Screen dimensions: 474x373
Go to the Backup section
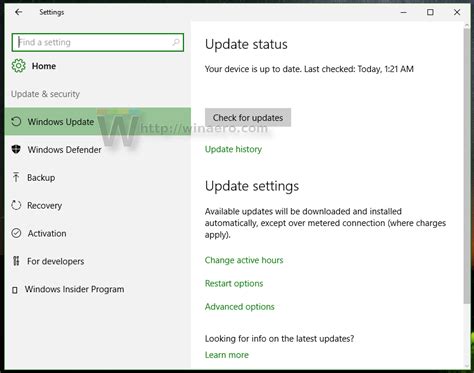[98, 177]
